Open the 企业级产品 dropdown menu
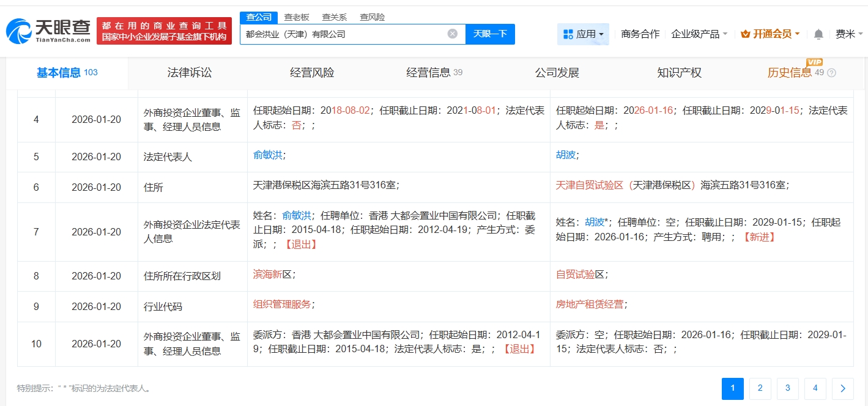Image resolution: width=868 pixels, height=406 pixels. (x=699, y=34)
